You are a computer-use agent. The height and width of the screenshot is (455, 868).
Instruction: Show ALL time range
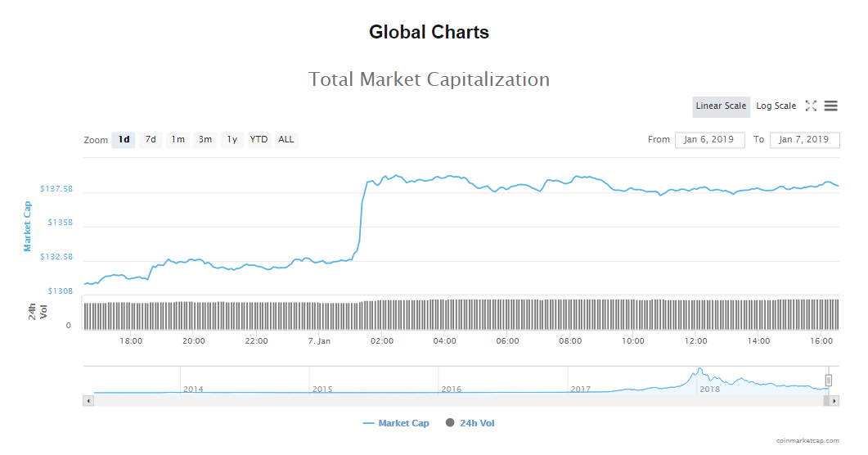click(x=286, y=140)
